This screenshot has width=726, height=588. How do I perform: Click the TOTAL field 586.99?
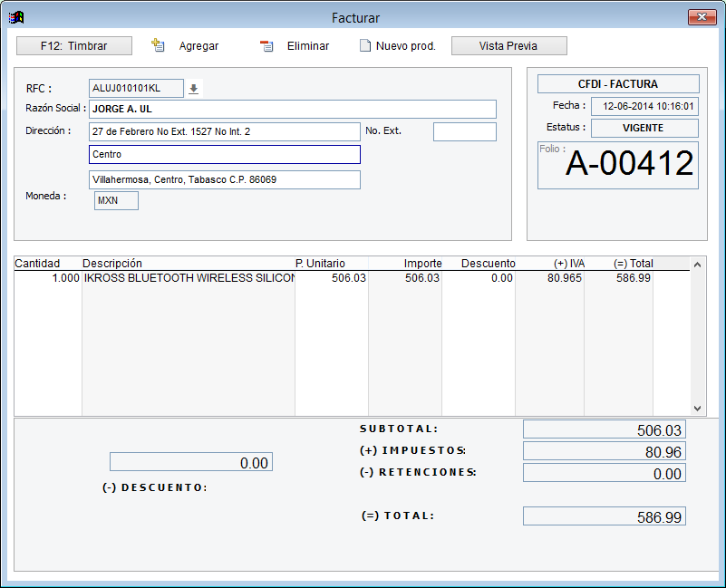point(605,516)
